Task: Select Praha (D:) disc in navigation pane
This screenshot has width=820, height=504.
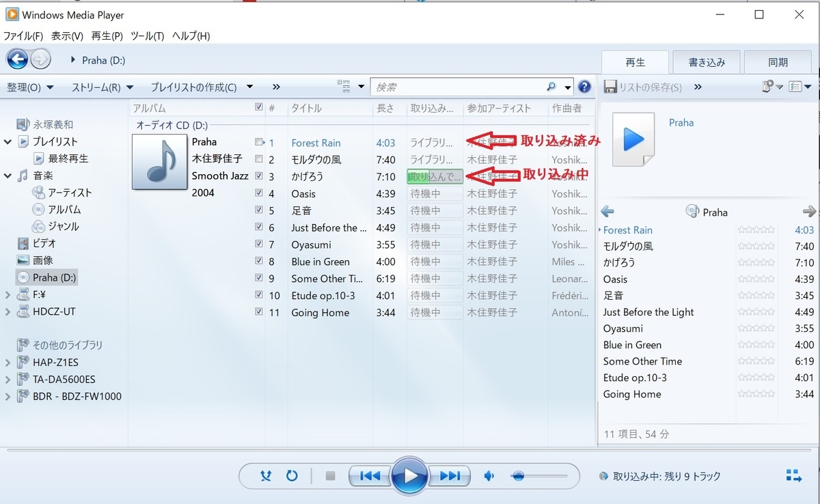Action: coord(47,277)
